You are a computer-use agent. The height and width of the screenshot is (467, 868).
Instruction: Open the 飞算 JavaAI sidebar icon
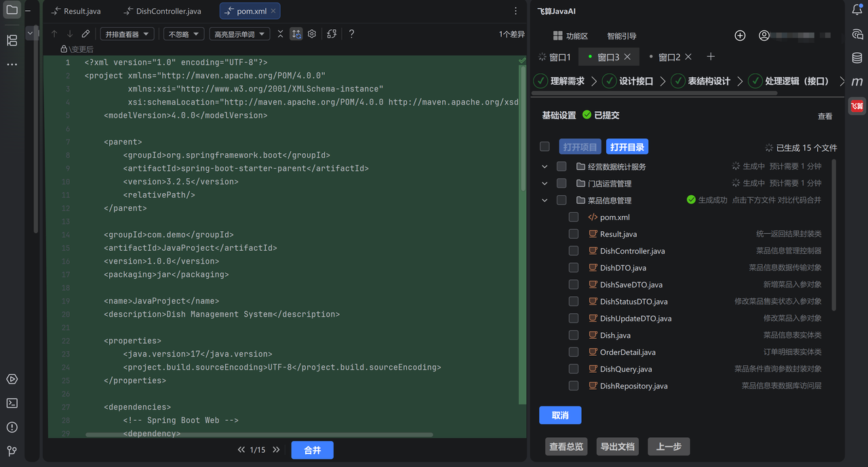pos(857,106)
